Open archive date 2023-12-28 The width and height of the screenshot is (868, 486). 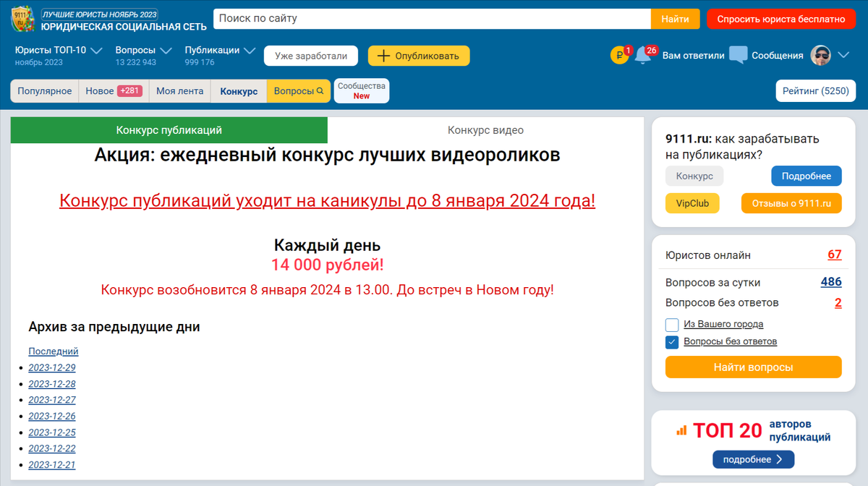pos(52,384)
